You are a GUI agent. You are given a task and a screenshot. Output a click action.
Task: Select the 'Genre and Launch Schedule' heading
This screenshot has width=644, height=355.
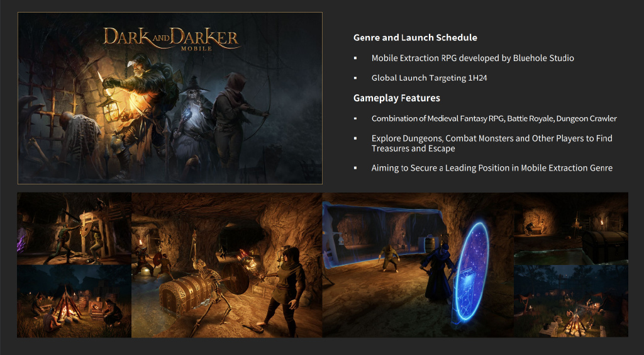[x=415, y=37]
